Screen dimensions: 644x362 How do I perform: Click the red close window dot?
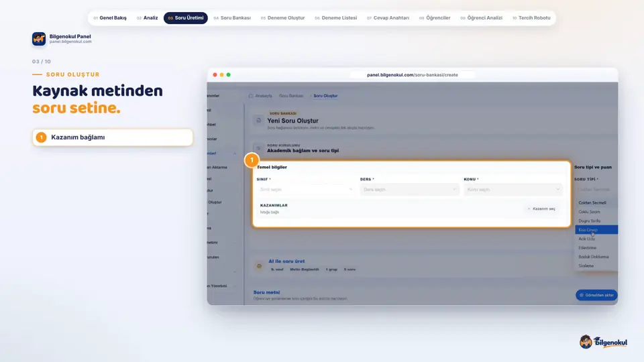pos(215,74)
